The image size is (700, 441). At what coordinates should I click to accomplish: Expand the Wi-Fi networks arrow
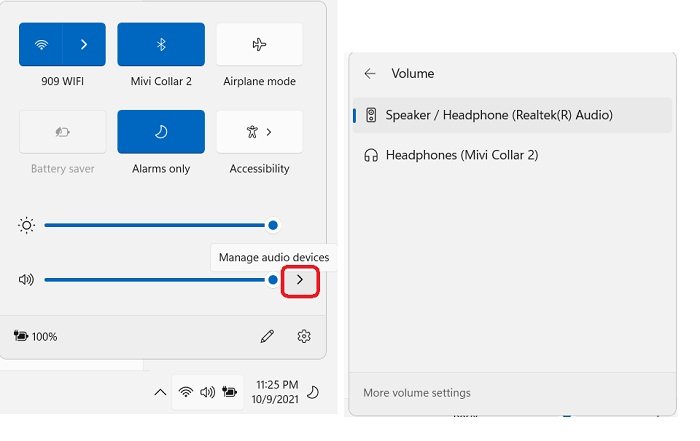(84, 45)
